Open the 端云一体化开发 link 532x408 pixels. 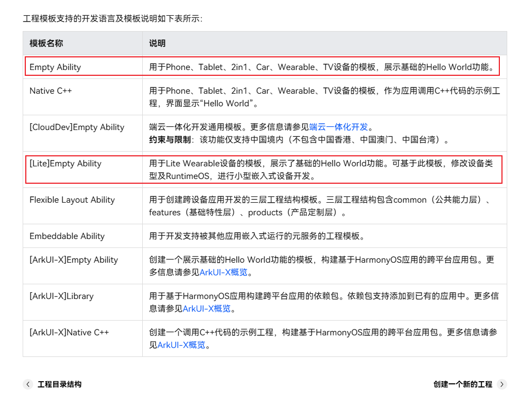[x=338, y=127]
